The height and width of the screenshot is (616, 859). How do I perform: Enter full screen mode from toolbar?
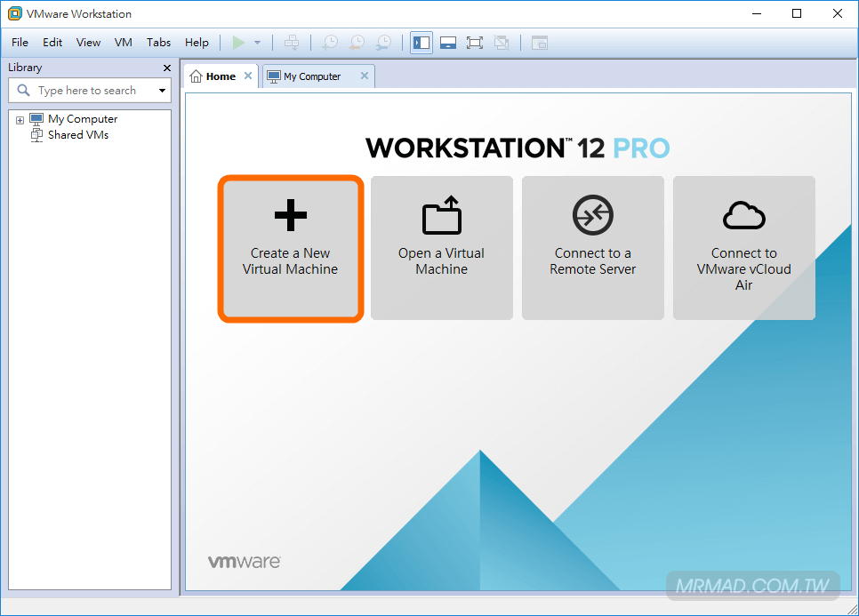(x=475, y=43)
